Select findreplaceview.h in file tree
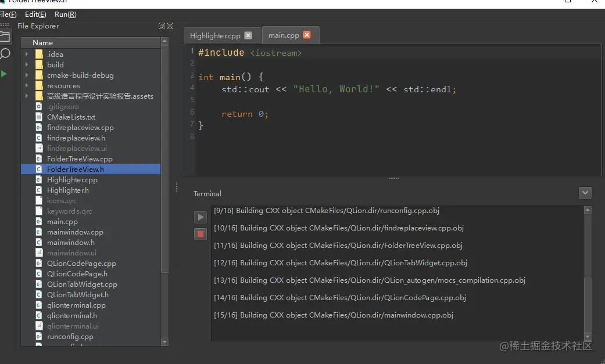 click(x=76, y=138)
